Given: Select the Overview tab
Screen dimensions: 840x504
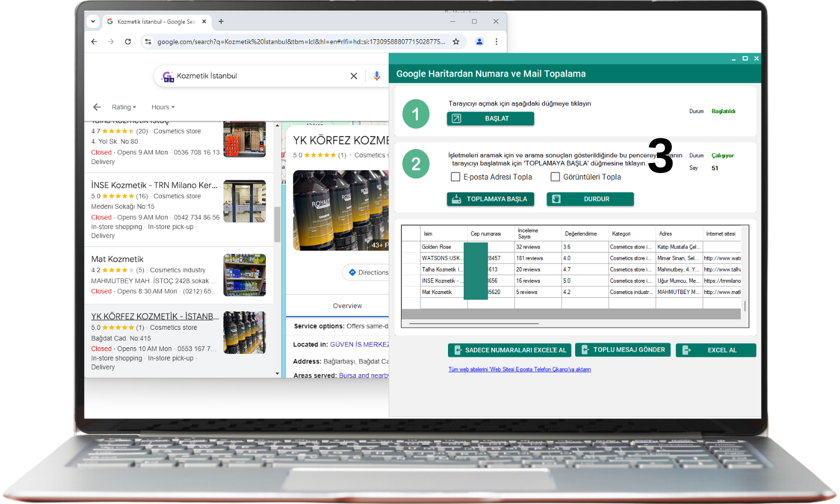Looking at the screenshot, I should click(x=347, y=306).
